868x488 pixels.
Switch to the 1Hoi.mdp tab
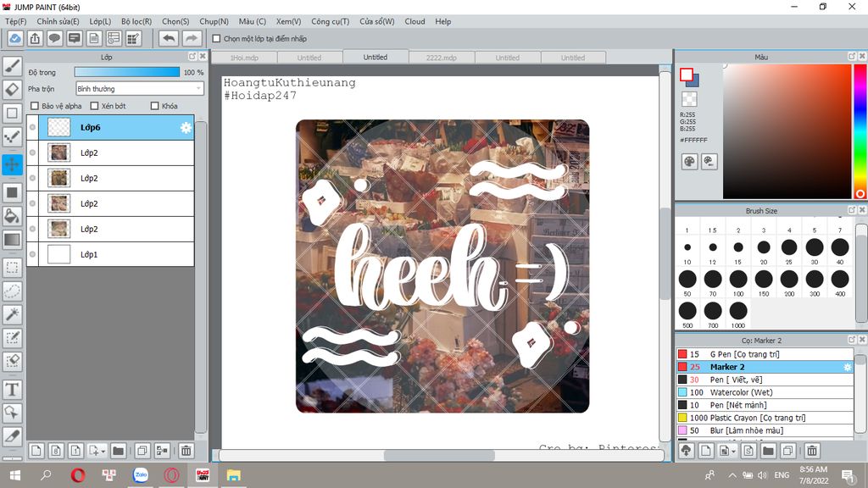(x=244, y=58)
